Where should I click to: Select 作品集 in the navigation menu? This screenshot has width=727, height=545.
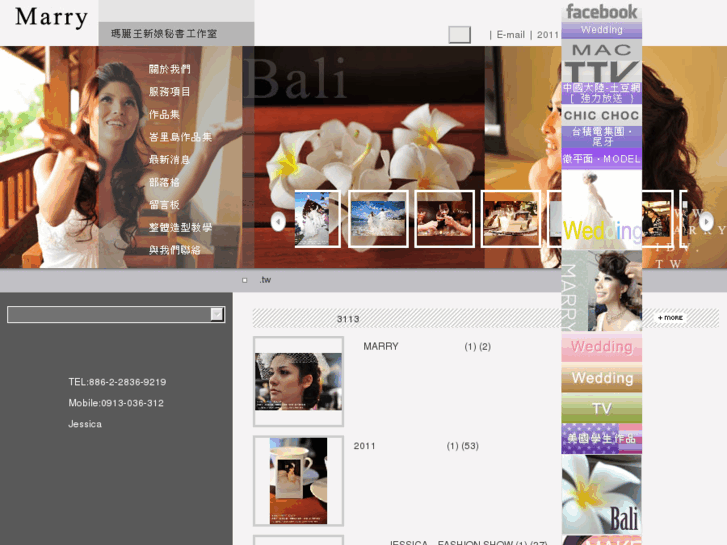click(164, 115)
